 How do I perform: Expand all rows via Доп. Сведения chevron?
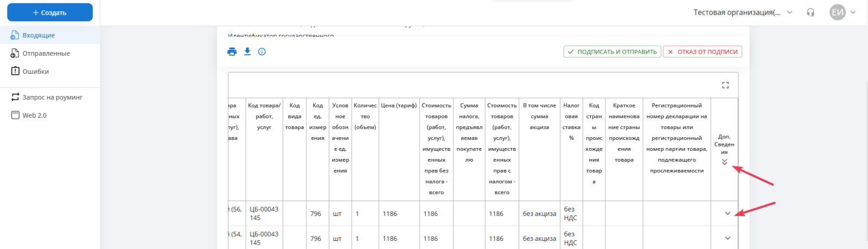[724, 162]
